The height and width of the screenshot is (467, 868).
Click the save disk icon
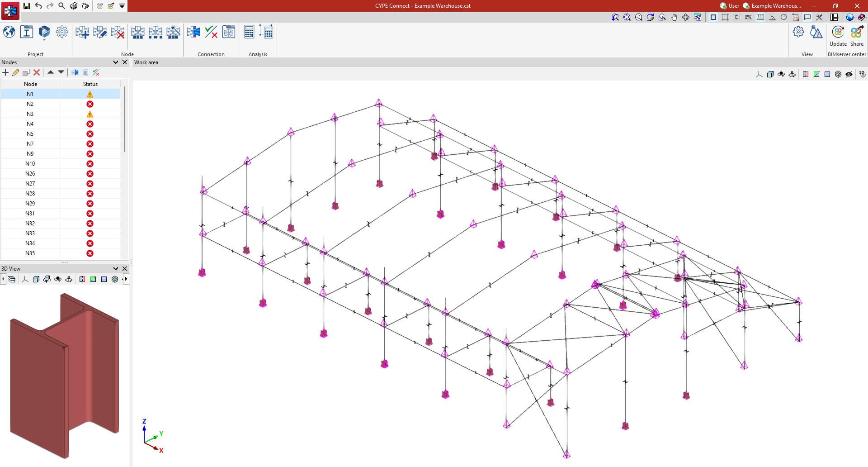click(x=27, y=6)
